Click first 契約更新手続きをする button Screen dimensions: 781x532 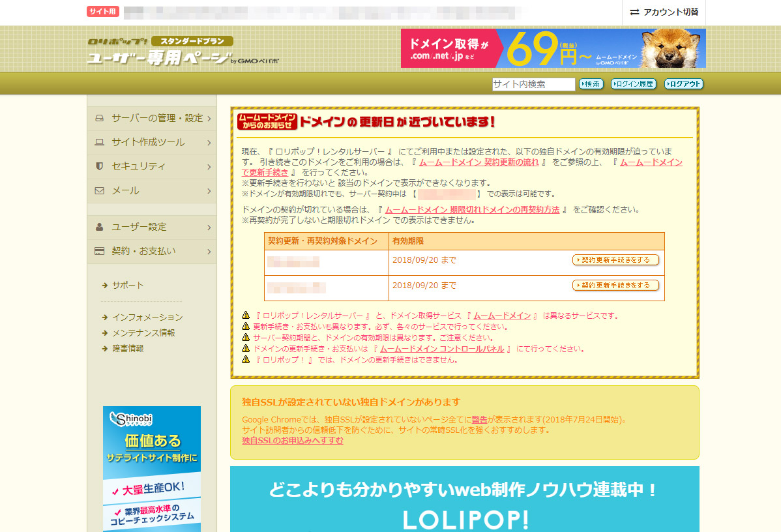(615, 259)
